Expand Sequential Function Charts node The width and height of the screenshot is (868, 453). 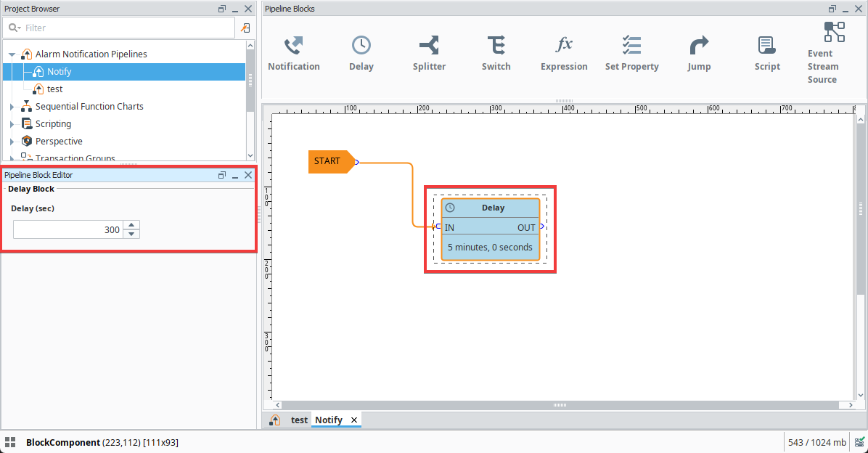[x=12, y=106]
